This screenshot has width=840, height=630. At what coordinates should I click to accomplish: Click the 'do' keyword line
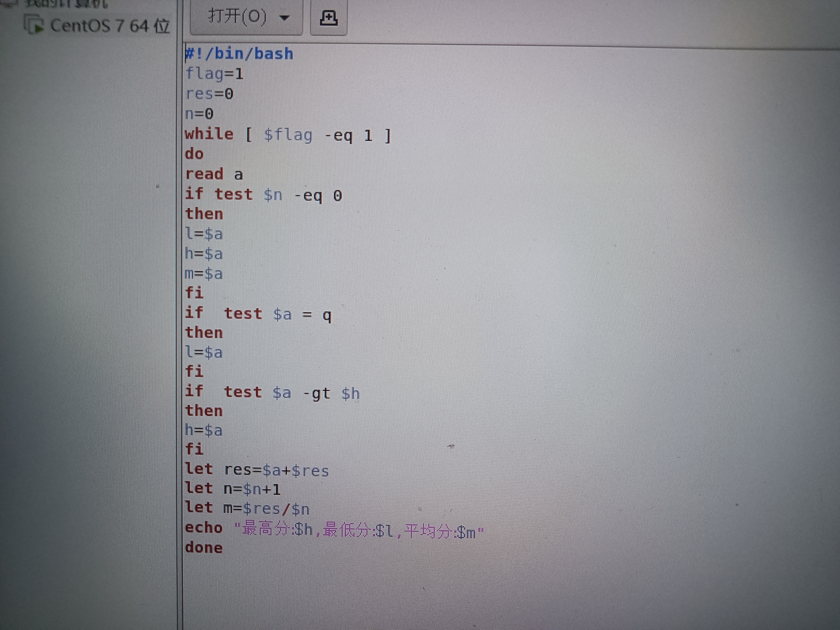pyautogui.click(x=194, y=154)
